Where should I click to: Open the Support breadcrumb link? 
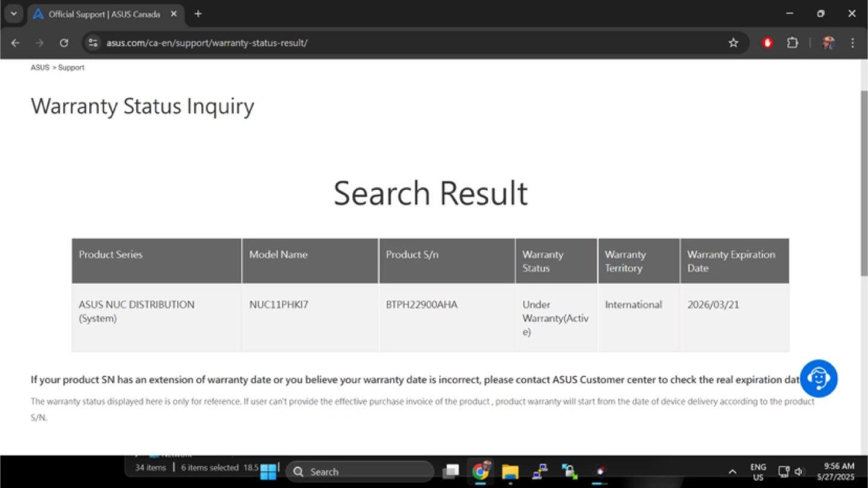[71, 67]
